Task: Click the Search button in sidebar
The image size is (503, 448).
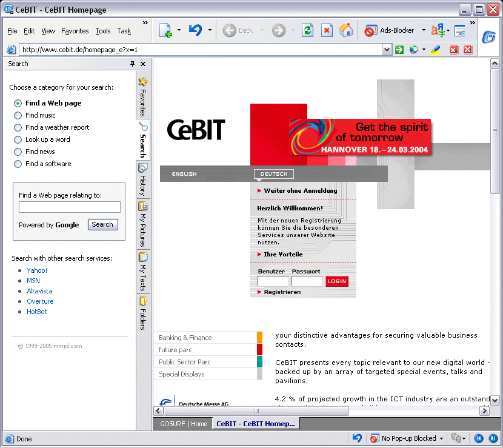Action: coord(102,225)
